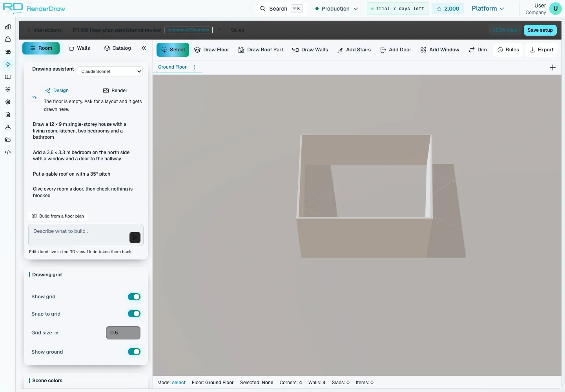
Task: Pick the Add Stairs tool
Action: [x=354, y=50]
